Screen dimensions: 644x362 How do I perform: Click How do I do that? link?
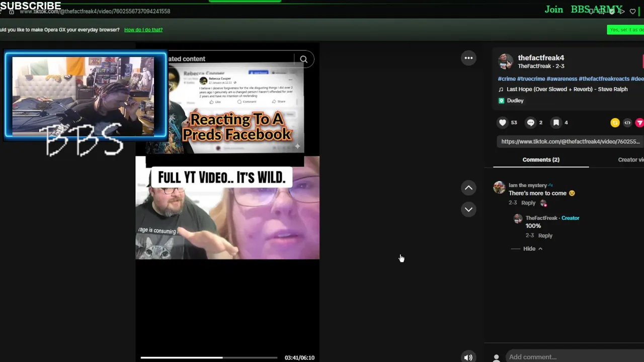[x=143, y=30]
